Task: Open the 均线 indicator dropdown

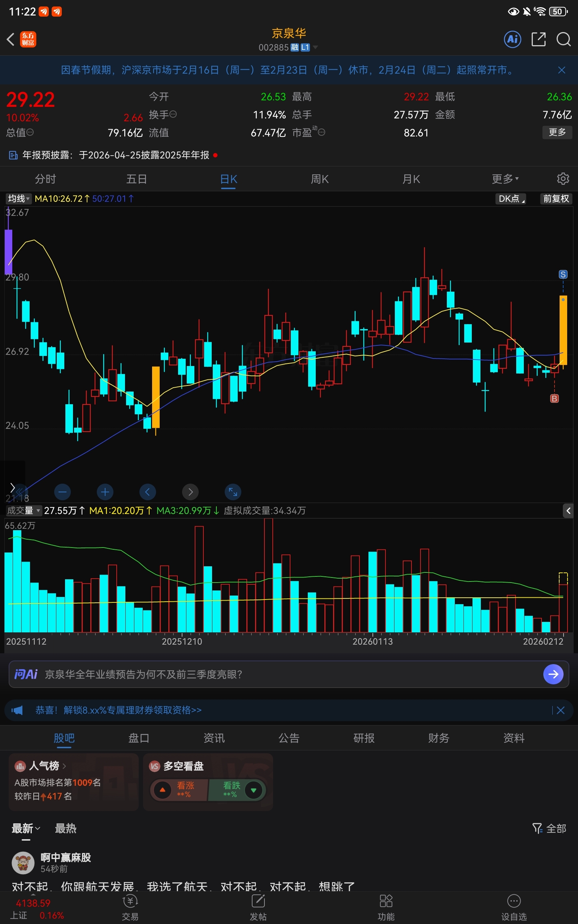Action: 18,199
